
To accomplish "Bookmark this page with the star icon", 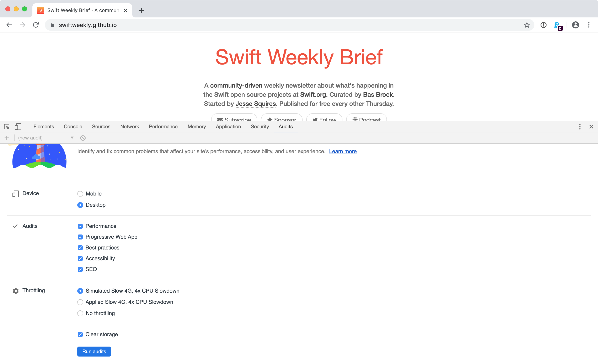I will [527, 25].
